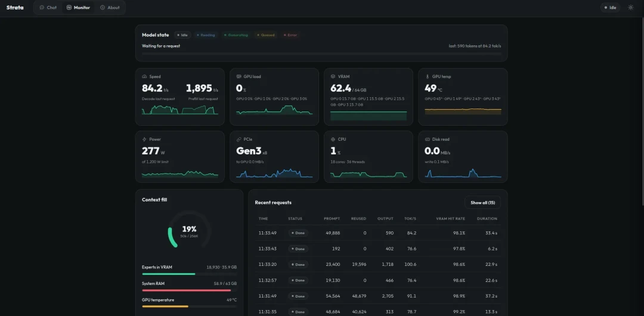Click the Idle status pill in header

[x=611, y=7]
